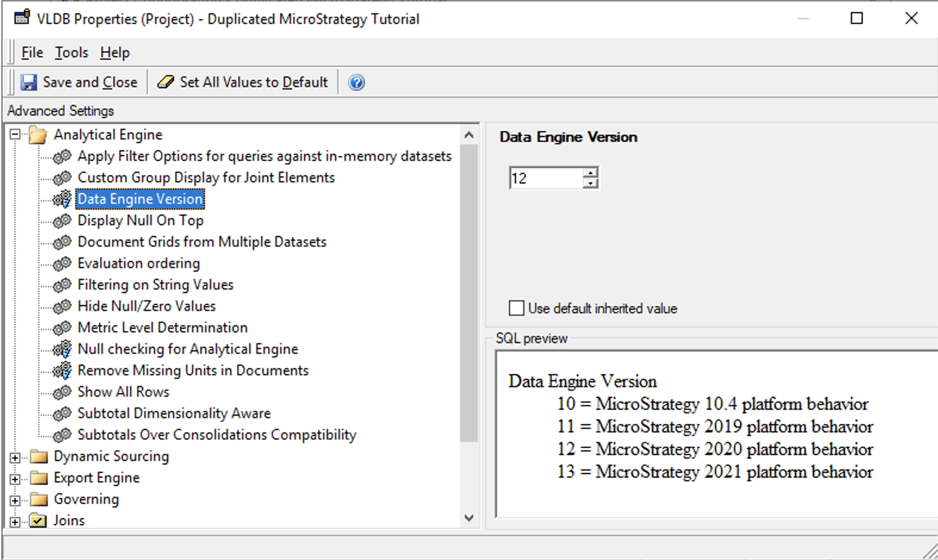Screen dimensions: 938x560
Task: Click the checked Joins folder icon
Action: [x=38, y=521]
